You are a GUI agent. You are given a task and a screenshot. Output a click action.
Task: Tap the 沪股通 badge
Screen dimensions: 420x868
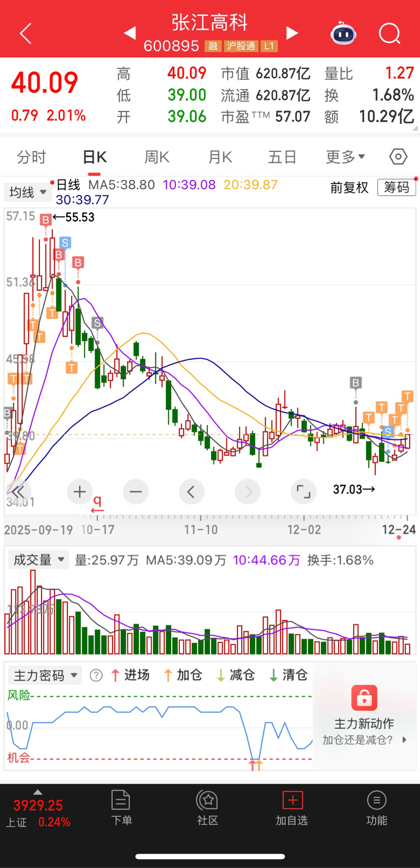(241, 46)
